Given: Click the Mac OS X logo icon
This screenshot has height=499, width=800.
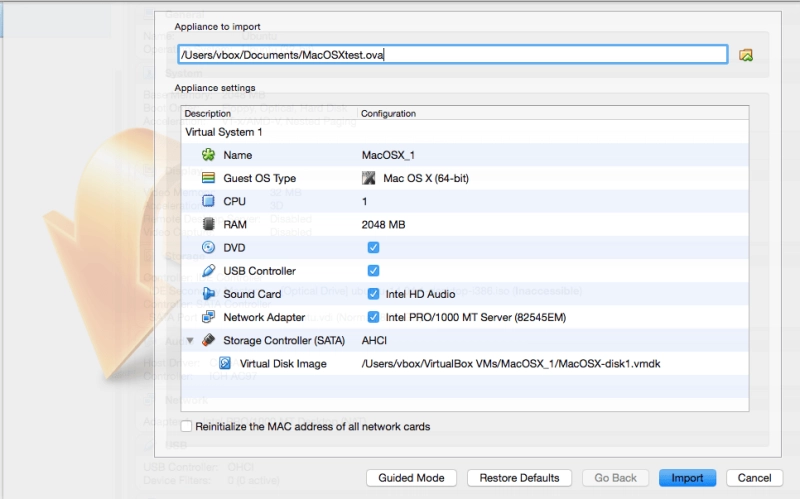Looking at the screenshot, I should pos(368,178).
